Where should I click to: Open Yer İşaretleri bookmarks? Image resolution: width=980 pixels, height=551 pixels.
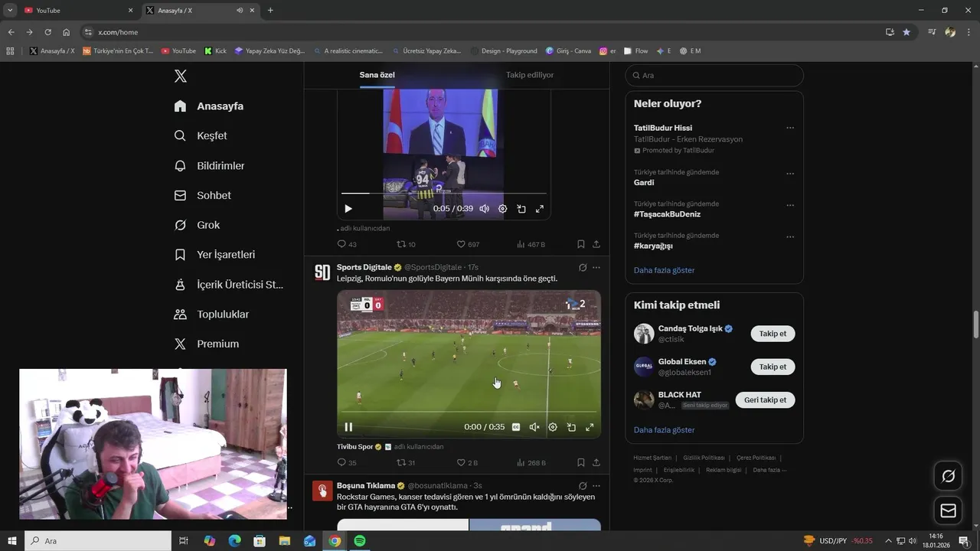tap(214, 254)
